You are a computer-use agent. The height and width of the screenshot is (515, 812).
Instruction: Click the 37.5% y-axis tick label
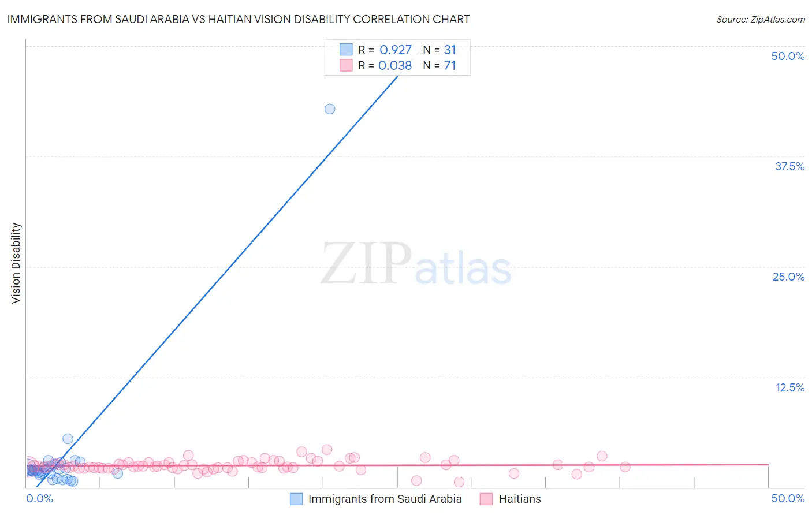(x=789, y=166)
